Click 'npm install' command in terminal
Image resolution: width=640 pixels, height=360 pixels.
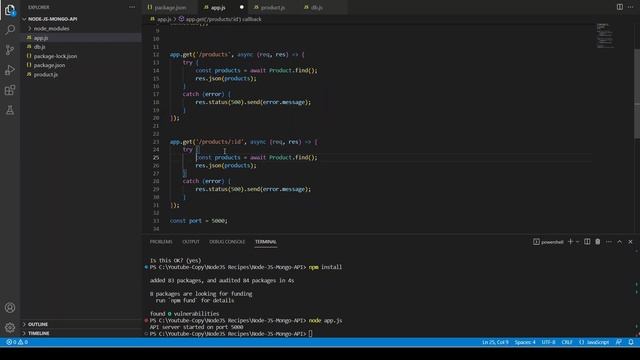325,267
